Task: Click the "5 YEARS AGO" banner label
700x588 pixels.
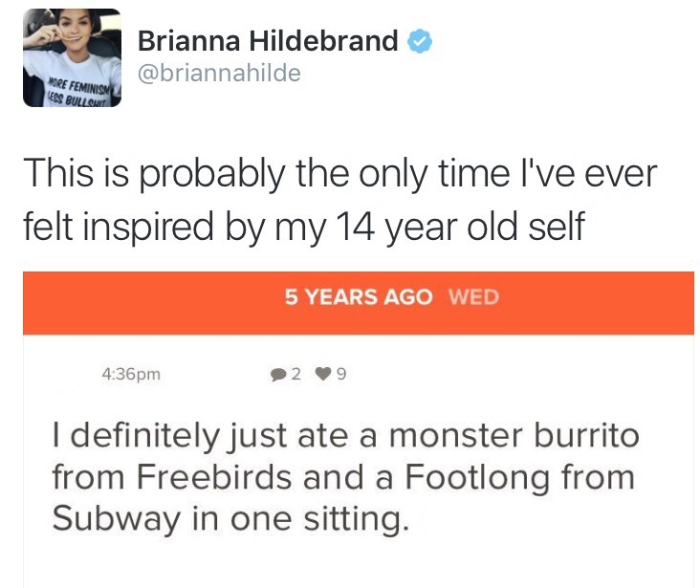Action: [x=361, y=296]
